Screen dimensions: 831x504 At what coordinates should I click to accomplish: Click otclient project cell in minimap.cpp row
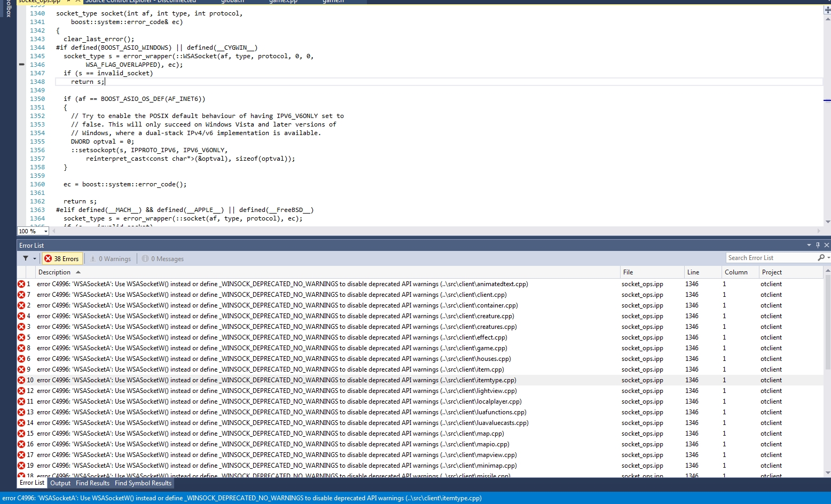(771, 466)
